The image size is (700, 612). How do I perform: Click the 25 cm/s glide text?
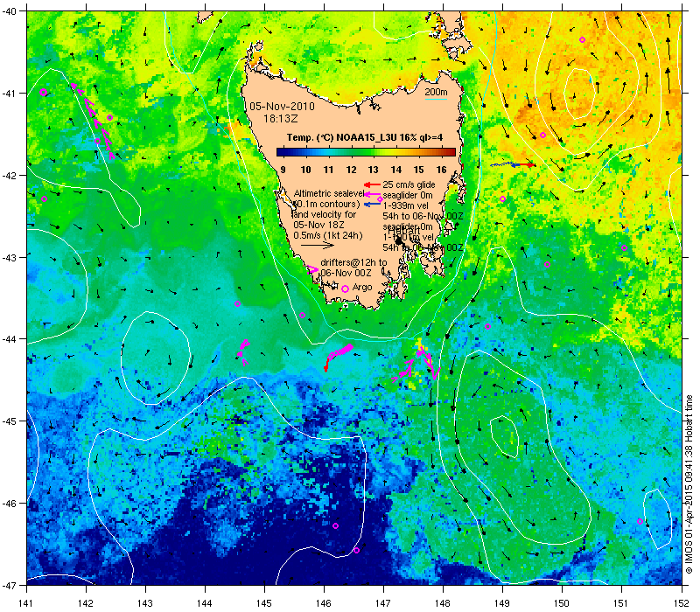pos(409,184)
